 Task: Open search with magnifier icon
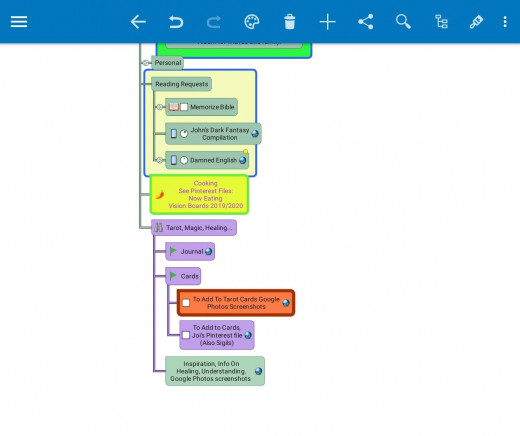point(403,22)
